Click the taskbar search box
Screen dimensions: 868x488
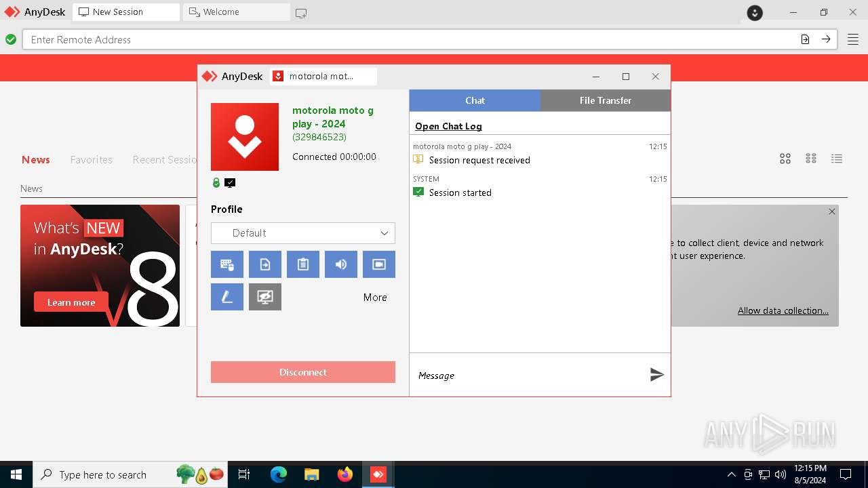[x=130, y=474]
